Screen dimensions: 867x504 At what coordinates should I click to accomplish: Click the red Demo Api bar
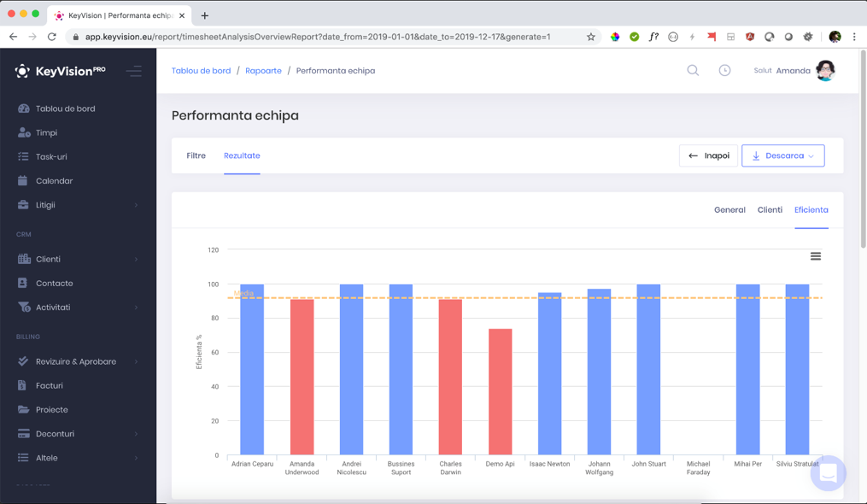(x=500, y=392)
